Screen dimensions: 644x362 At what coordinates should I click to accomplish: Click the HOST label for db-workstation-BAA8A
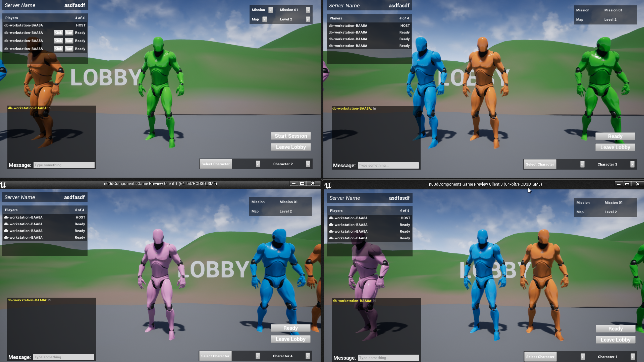point(80,25)
